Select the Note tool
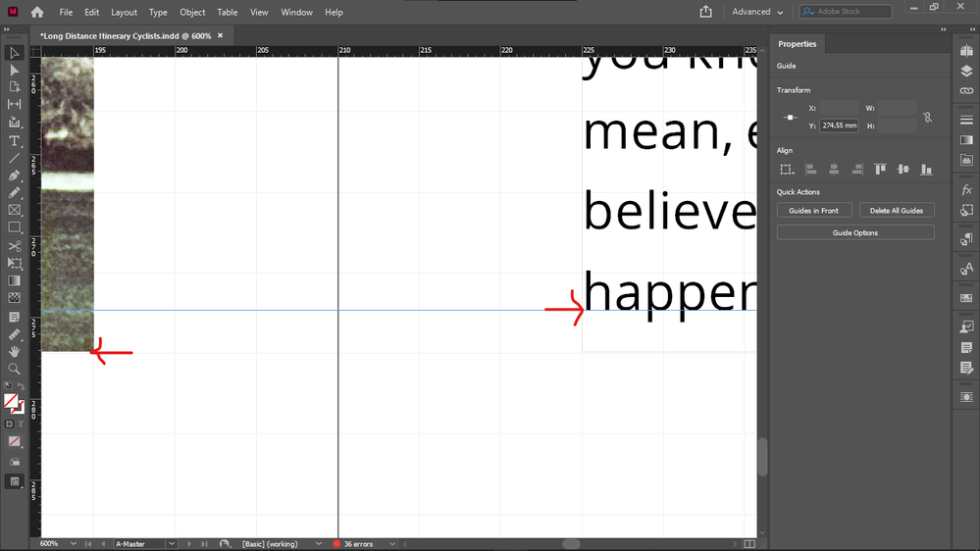 point(15,317)
